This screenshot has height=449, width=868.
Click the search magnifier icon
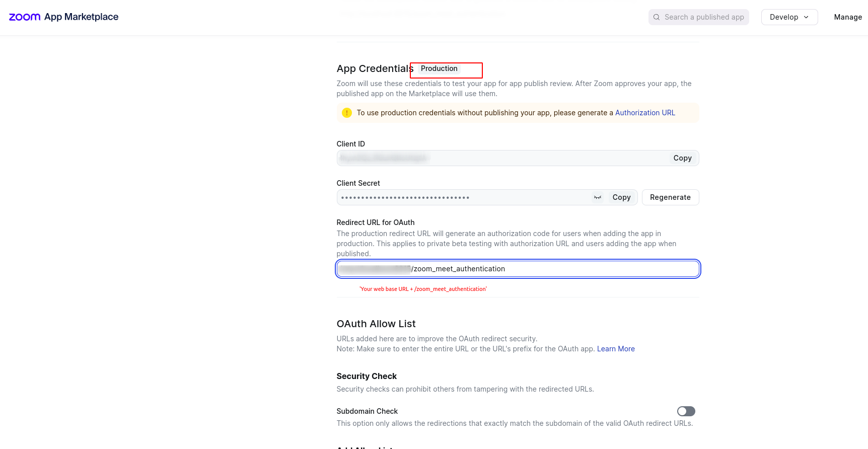point(657,17)
